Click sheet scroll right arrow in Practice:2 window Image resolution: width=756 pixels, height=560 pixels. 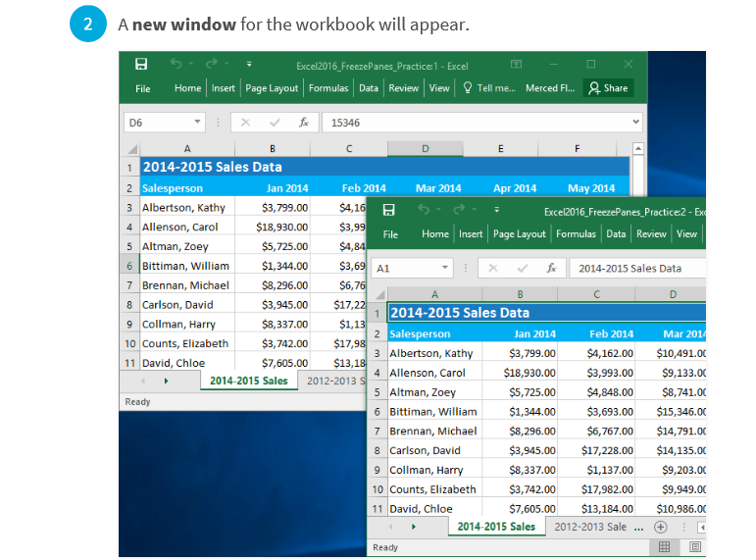[413, 527]
